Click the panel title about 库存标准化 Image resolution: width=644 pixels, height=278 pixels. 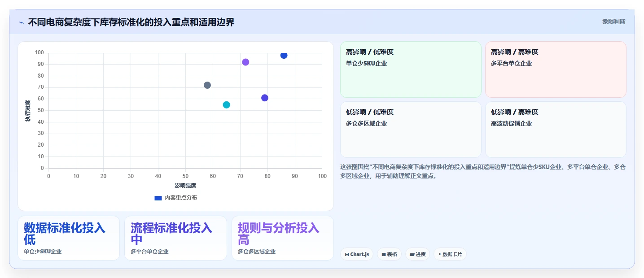(x=131, y=22)
